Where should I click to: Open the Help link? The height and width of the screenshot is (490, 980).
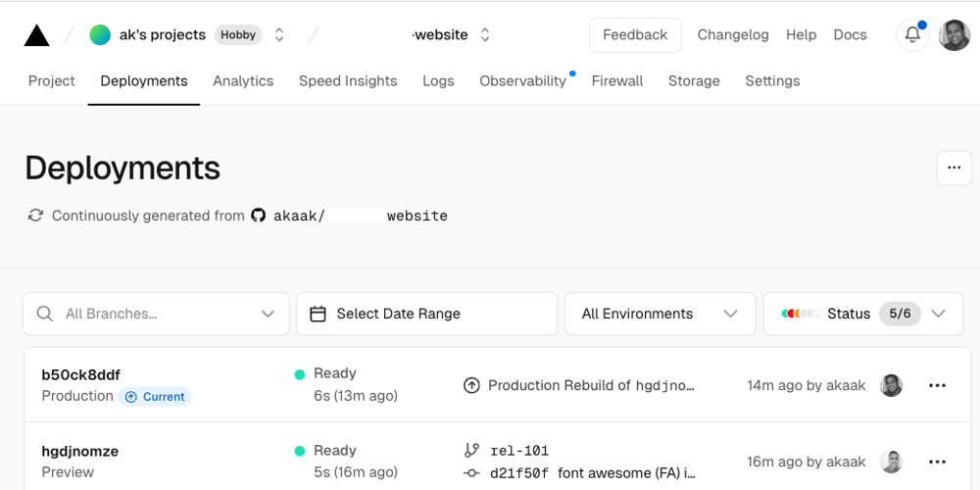[802, 35]
